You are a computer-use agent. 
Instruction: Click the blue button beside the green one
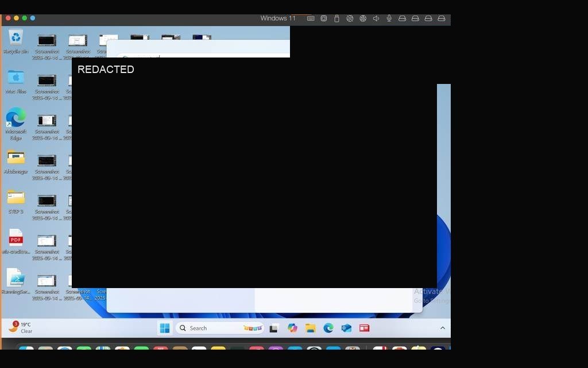33,18
